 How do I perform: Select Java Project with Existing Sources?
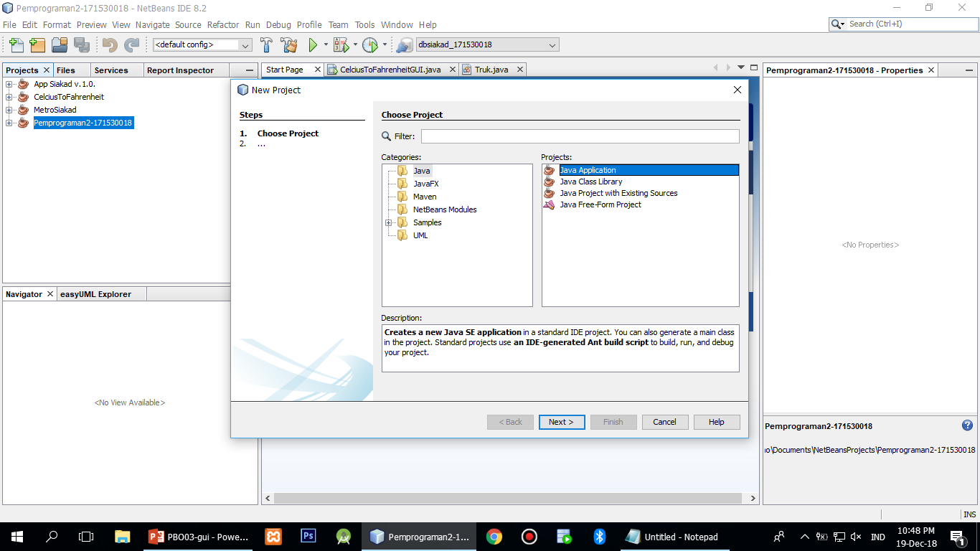click(618, 193)
